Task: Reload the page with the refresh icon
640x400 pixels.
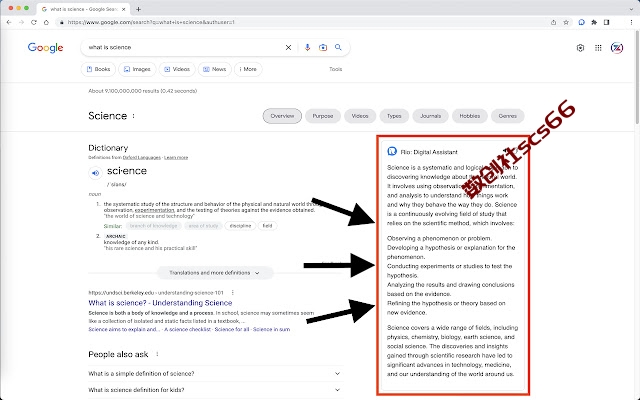Action: [34, 22]
